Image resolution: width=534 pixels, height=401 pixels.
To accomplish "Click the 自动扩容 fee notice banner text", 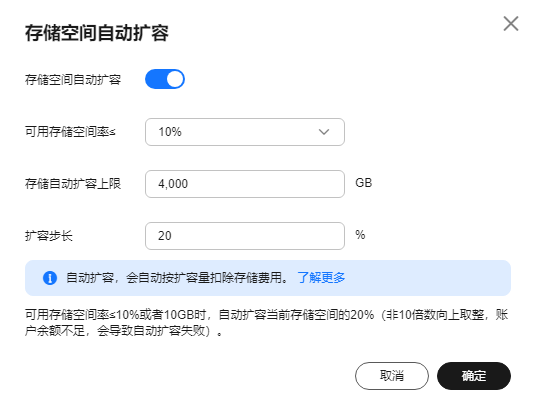I will coord(177,278).
